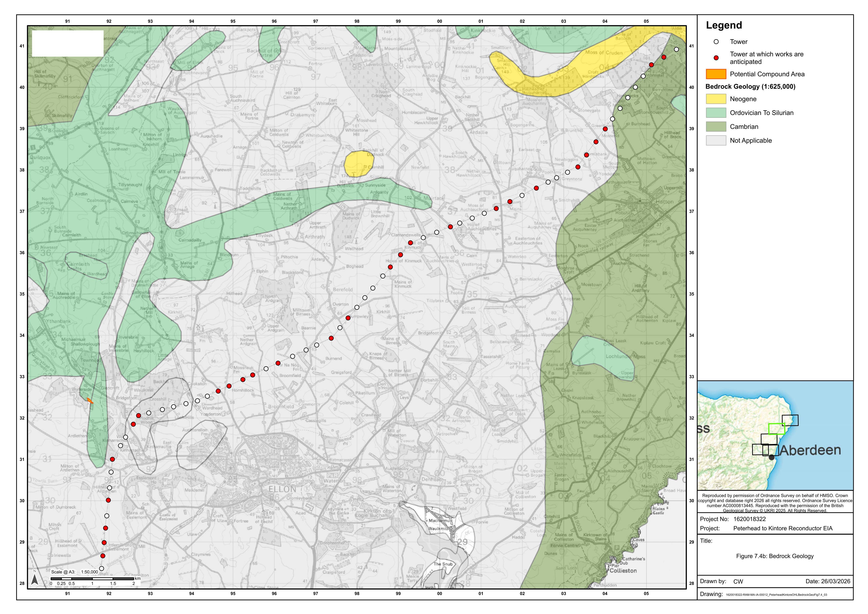Click the legend's red tower-works circle symbol
The width and height of the screenshot is (868, 614).
point(716,58)
